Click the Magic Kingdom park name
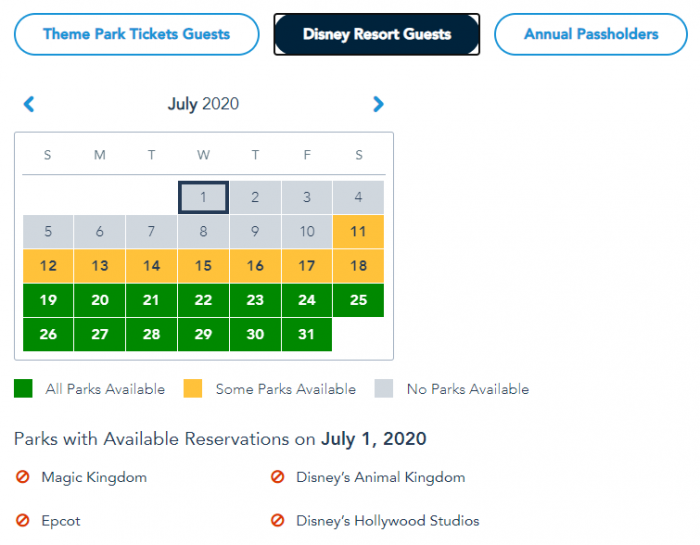700x545 pixels. (94, 478)
